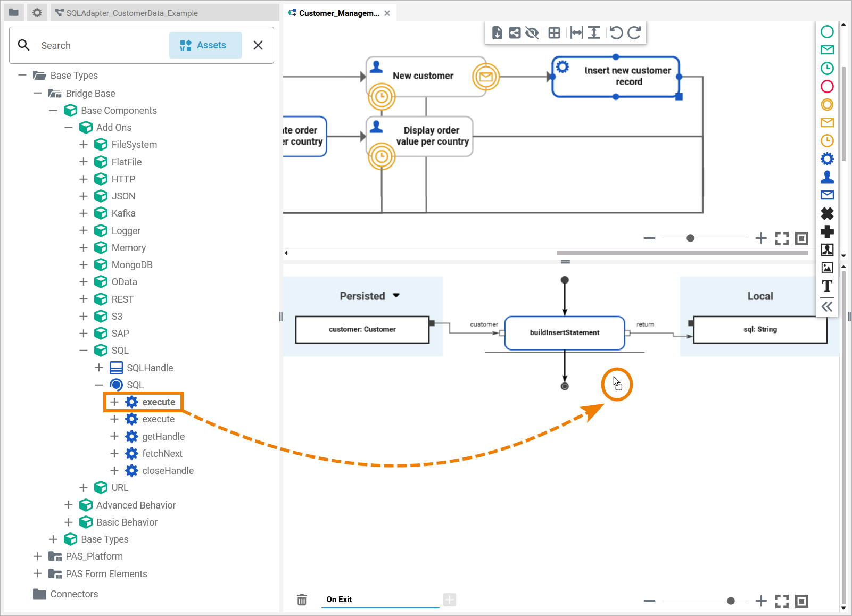Click the clear search X button
The height and width of the screenshot is (616, 852).
(x=258, y=45)
